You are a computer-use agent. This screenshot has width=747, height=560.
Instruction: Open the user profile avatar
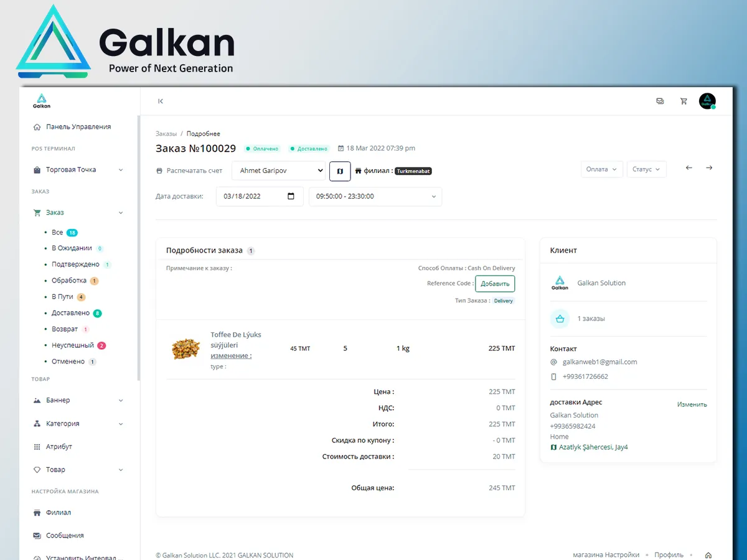[707, 101]
